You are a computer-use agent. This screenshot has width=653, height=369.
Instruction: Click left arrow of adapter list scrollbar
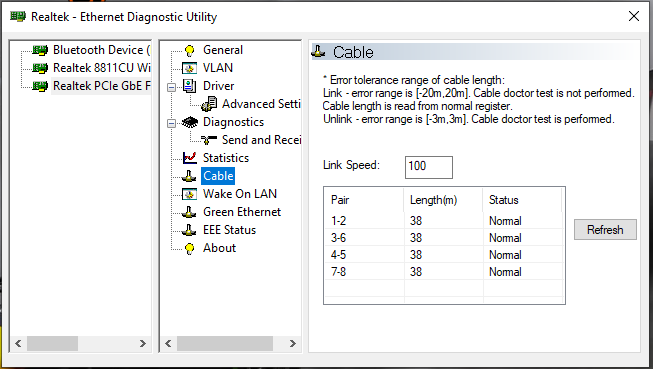(x=18, y=344)
